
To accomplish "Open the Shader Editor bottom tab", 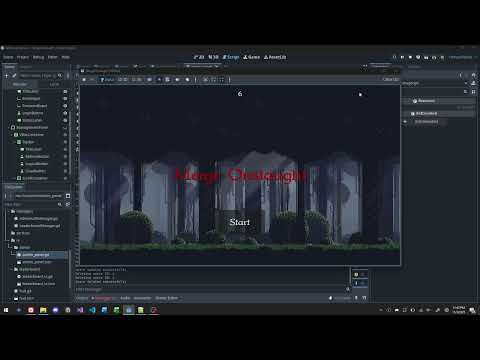I will coord(167,298).
